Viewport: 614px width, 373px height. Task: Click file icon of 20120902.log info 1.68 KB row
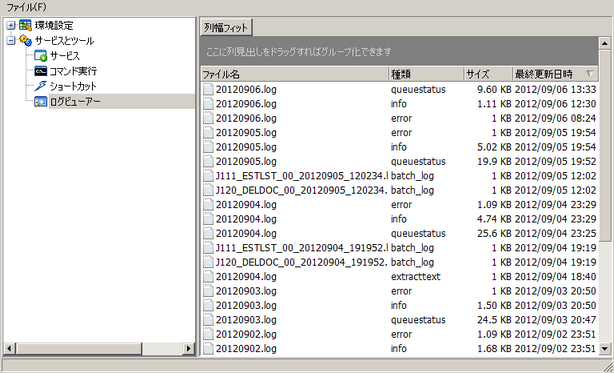(208, 349)
